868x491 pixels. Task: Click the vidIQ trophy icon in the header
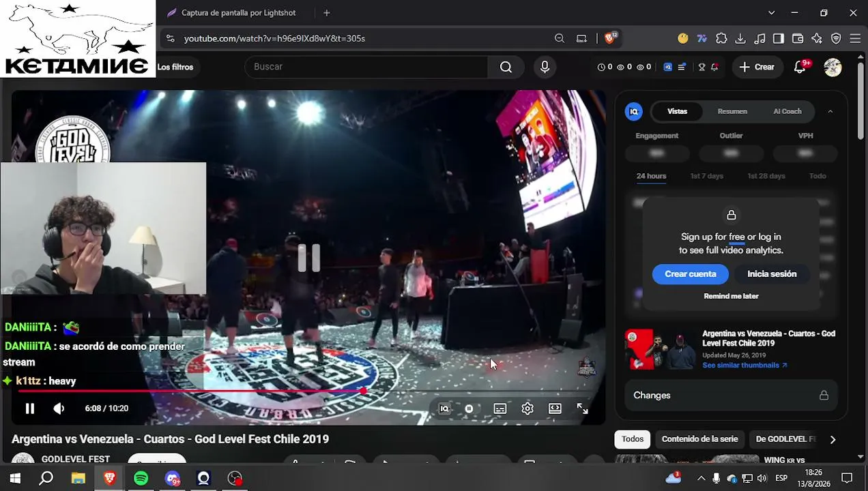coord(701,67)
